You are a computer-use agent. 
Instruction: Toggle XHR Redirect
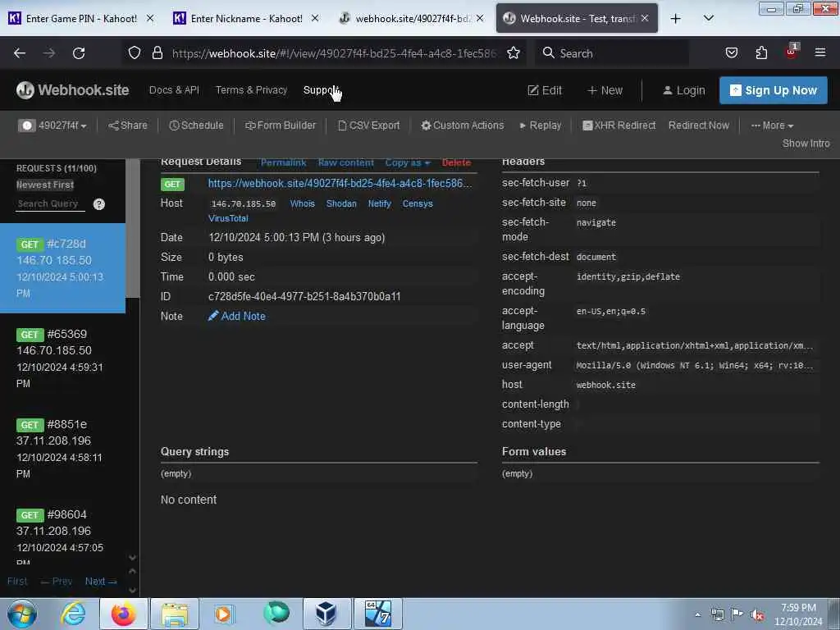pyautogui.click(x=619, y=126)
